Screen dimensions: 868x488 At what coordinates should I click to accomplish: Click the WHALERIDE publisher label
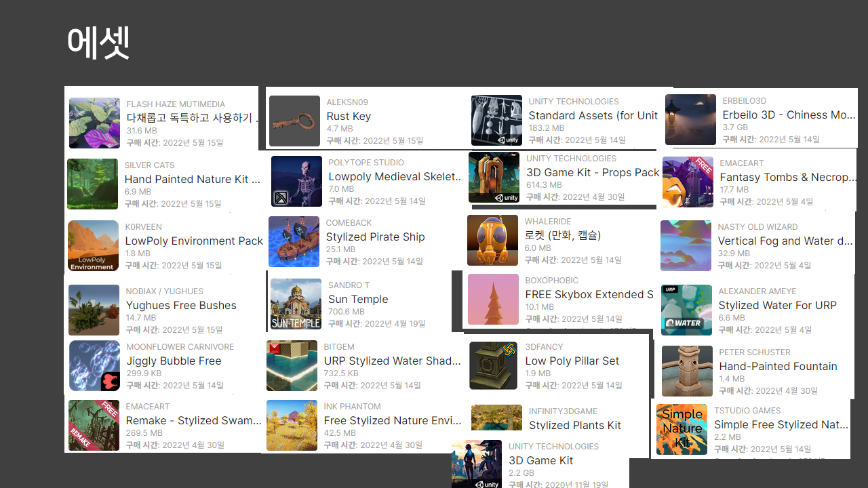[x=548, y=222]
